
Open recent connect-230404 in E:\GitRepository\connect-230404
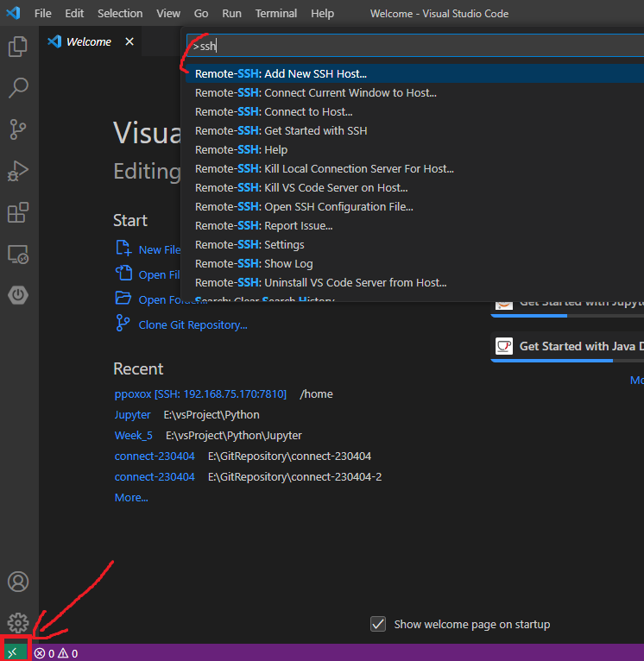point(155,456)
